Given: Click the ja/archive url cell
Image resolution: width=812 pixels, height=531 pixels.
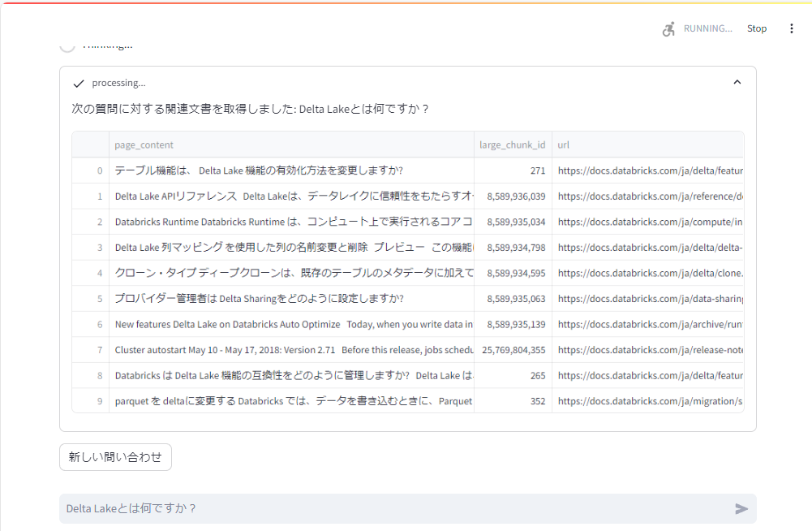Looking at the screenshot, I should click(648, 324).
